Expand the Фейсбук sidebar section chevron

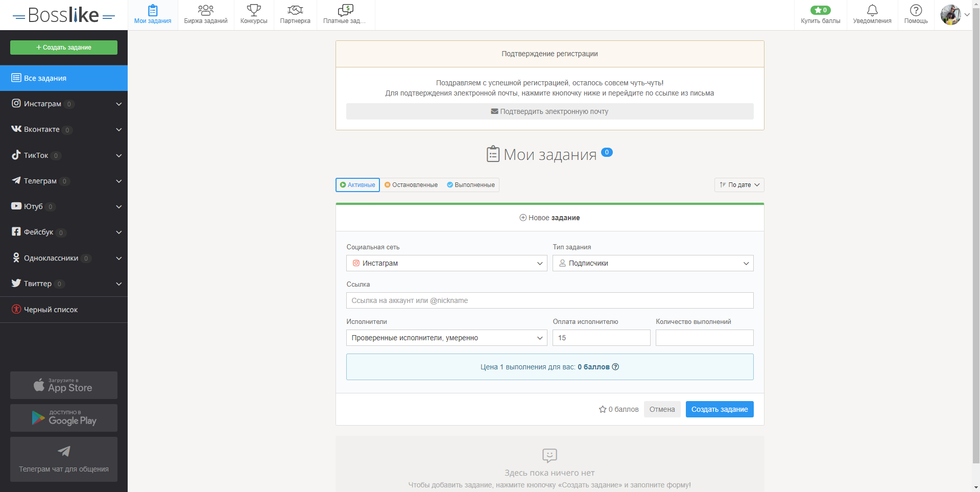coord(119,232)
